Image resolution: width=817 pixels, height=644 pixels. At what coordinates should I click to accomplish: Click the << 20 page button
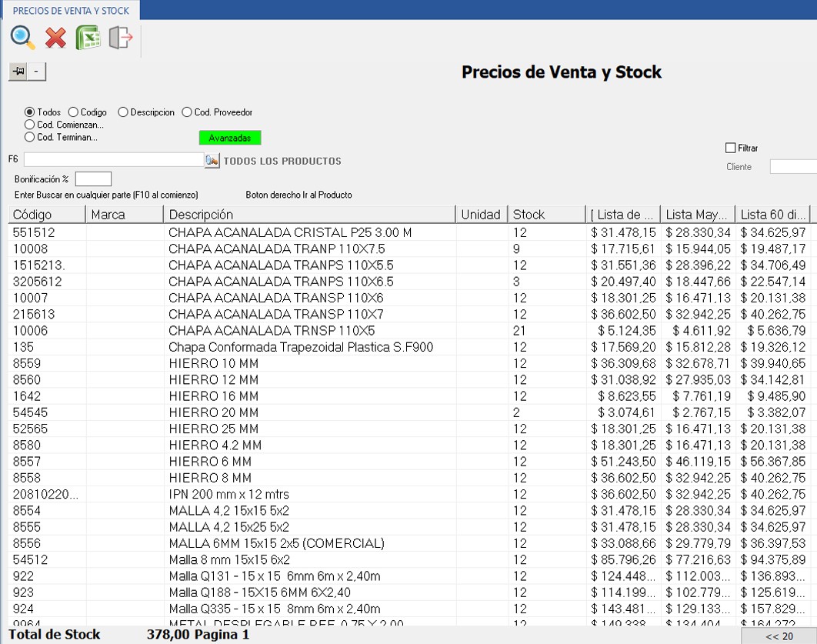pyautogui.click(x=779, y=636)
